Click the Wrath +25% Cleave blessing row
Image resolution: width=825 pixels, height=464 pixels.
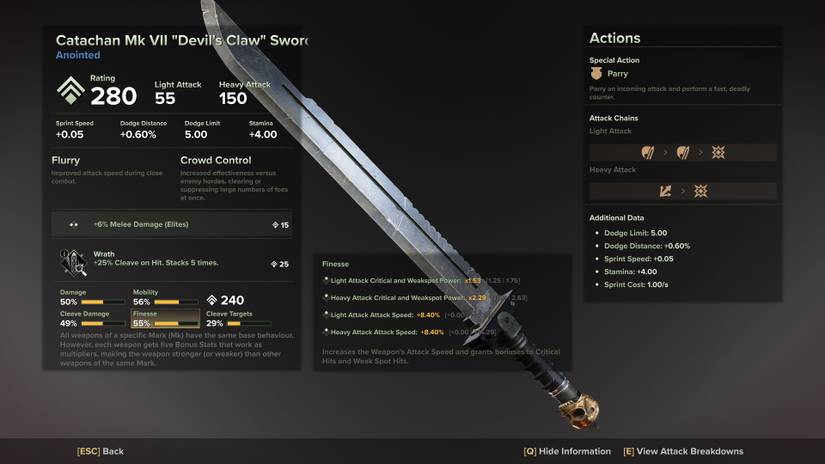click(x=172, y=261)
